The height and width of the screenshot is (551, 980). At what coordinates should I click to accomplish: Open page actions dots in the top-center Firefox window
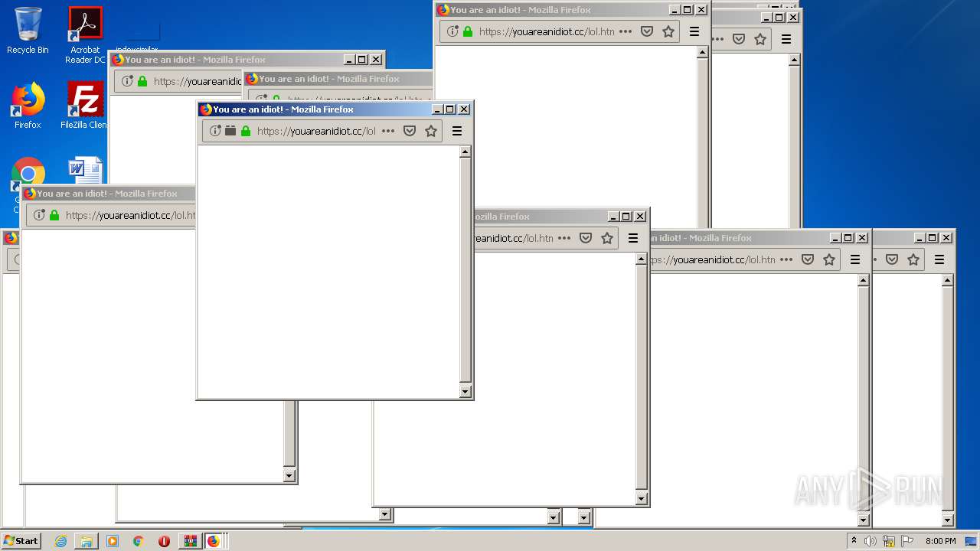tap(626, 31)
